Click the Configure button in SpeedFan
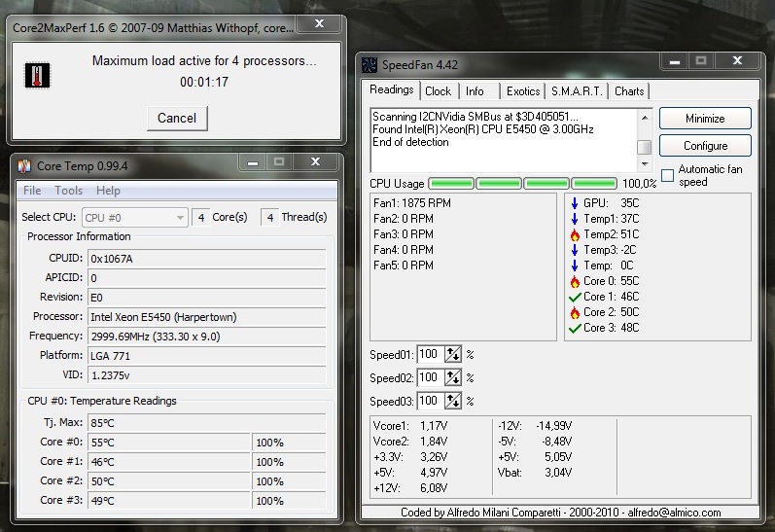775x532 pixels. [705, 146]
